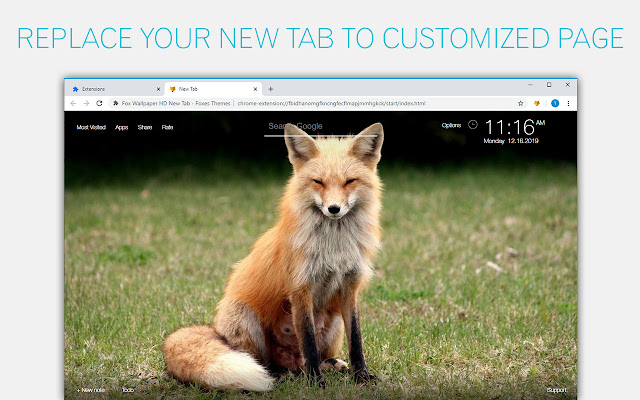Screen dimensions: 640x400
Task: Open the fox extension icon in toolbar
Action: point(537,103)
